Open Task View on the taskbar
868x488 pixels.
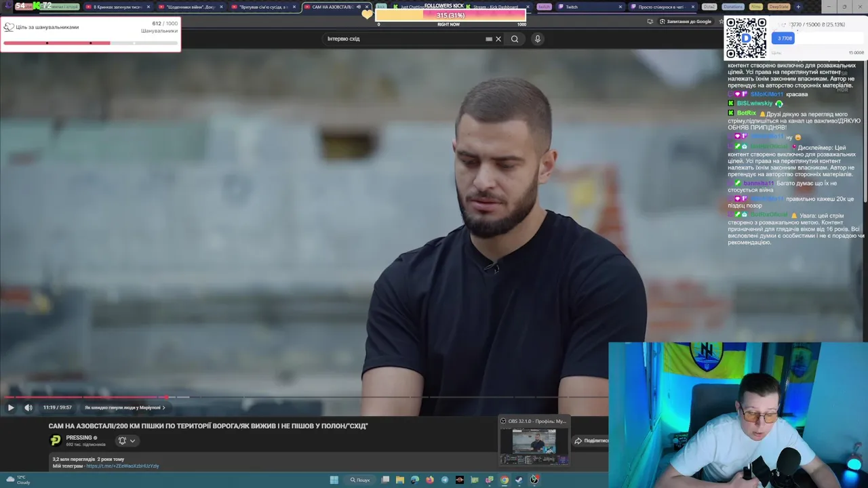(x=385, y=480)
